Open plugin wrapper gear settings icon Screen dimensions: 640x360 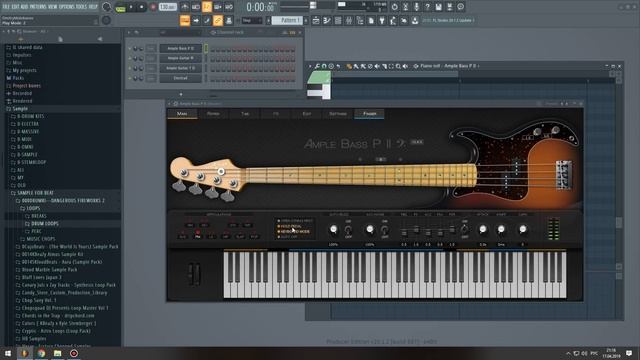pos(176,104)
